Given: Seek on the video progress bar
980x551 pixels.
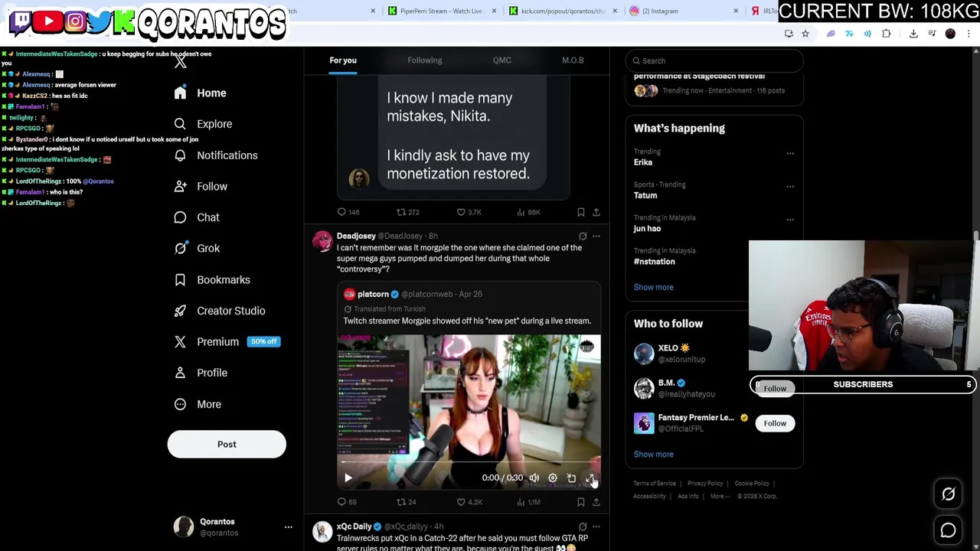Looking at the screenshot, I should point(469,462).
